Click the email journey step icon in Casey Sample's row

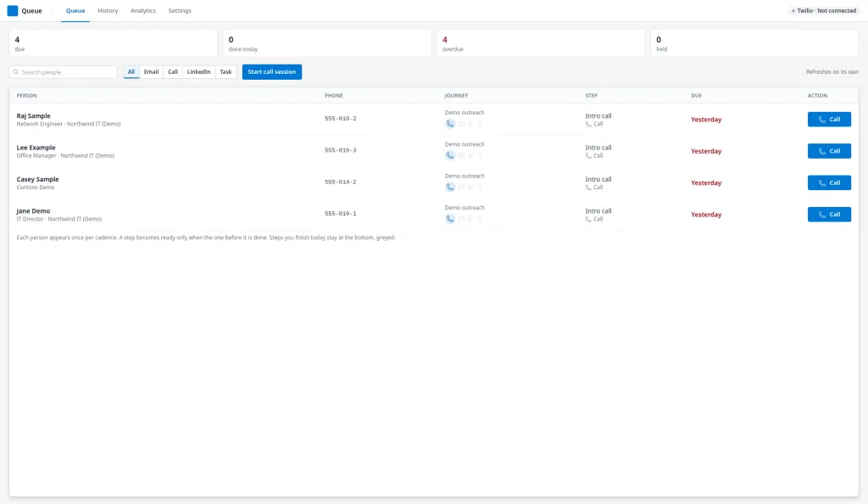461,188
